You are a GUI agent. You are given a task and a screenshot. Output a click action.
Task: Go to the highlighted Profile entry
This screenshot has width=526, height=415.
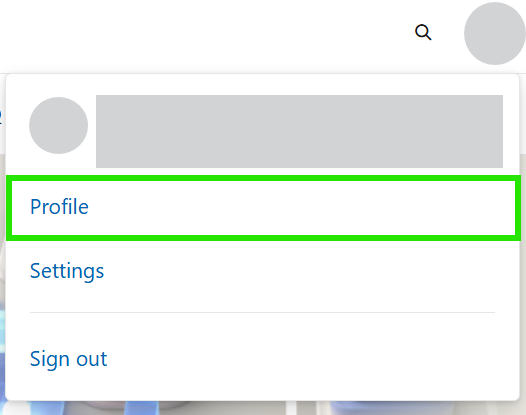pos(263,207)
